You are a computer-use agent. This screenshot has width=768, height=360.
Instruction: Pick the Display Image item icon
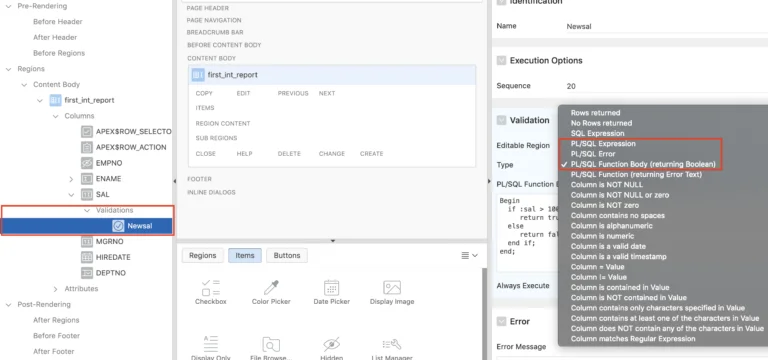click(392, 288)
